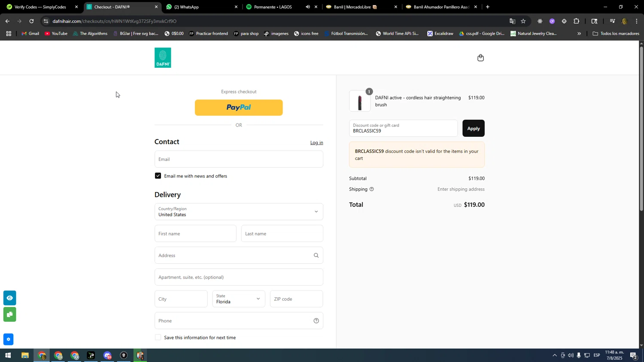
Task: Pay with PayPal express checkout
Action: pyautogui.click(x=239, y=108)
